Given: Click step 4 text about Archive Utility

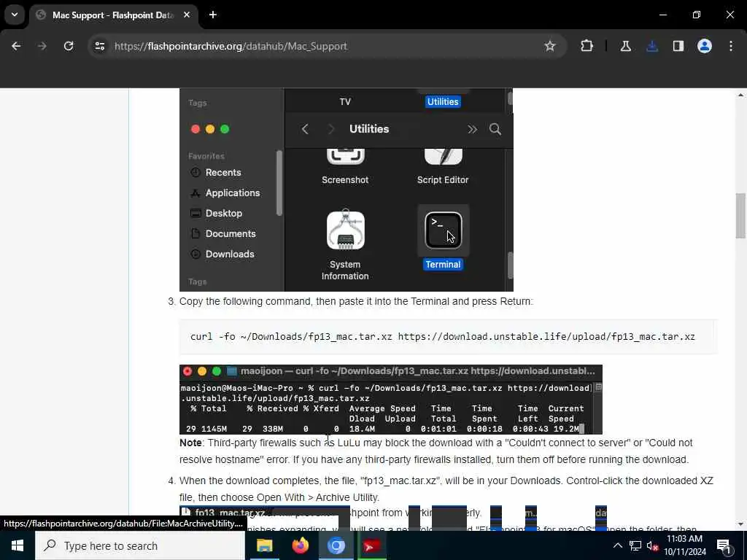Looking at the screenshot, I should 446,489.
